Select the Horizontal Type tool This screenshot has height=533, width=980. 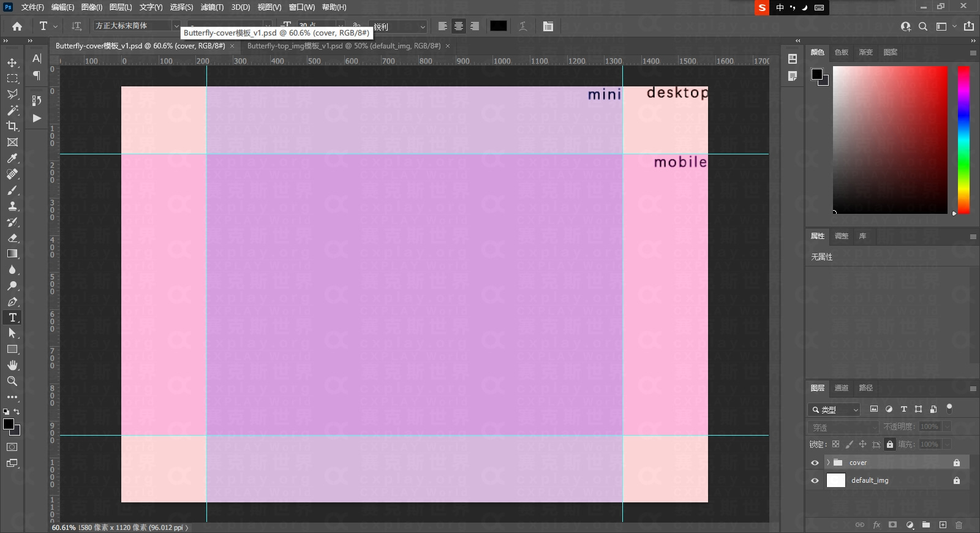click(12, 317)
